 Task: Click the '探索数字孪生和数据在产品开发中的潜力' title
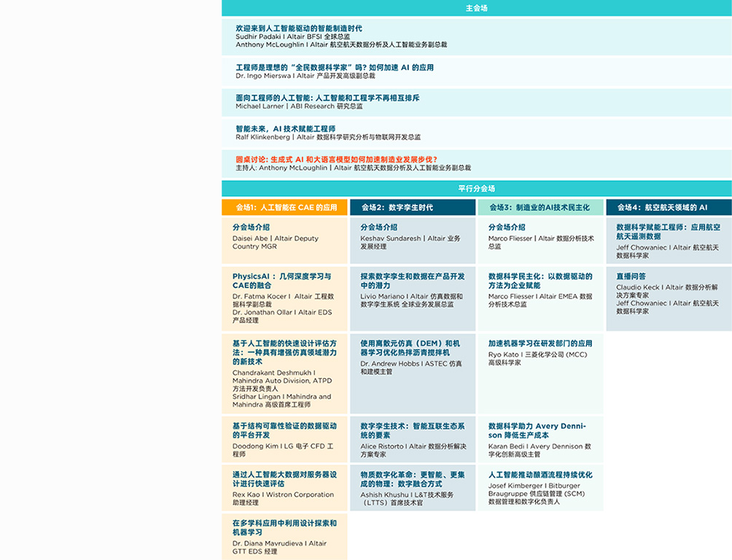413,281
